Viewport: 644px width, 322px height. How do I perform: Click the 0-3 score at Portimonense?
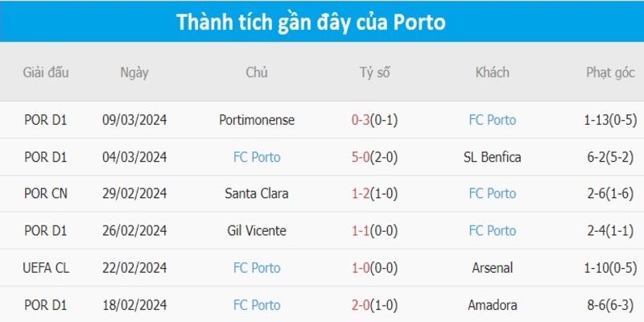point(361,120)
